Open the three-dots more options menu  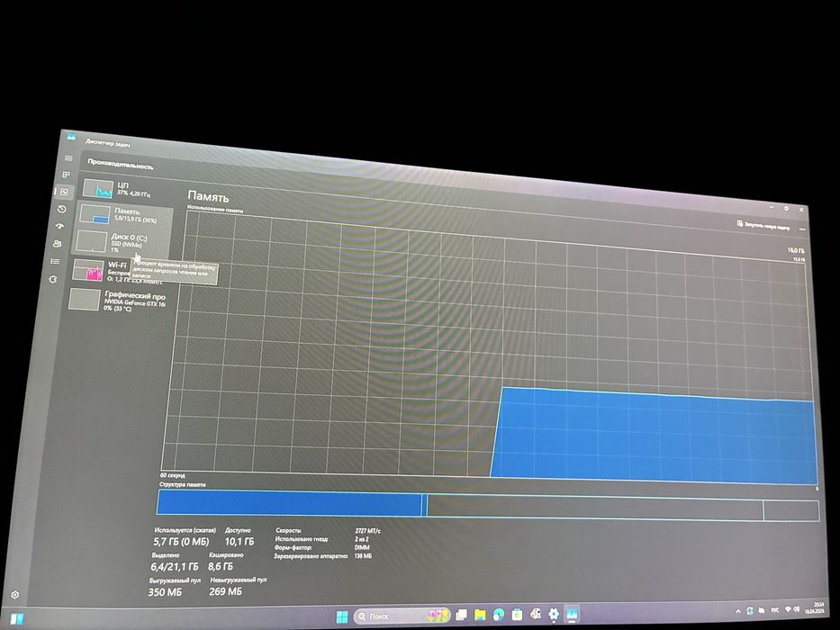tap(802, 229)
